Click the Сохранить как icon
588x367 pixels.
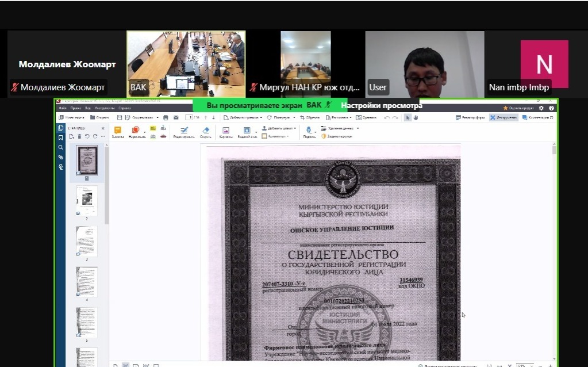[128, 117]
